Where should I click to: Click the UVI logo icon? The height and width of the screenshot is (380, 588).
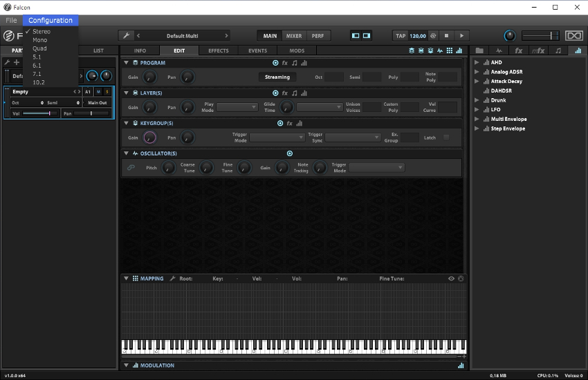pyautogui.click(x=573, y=35)
